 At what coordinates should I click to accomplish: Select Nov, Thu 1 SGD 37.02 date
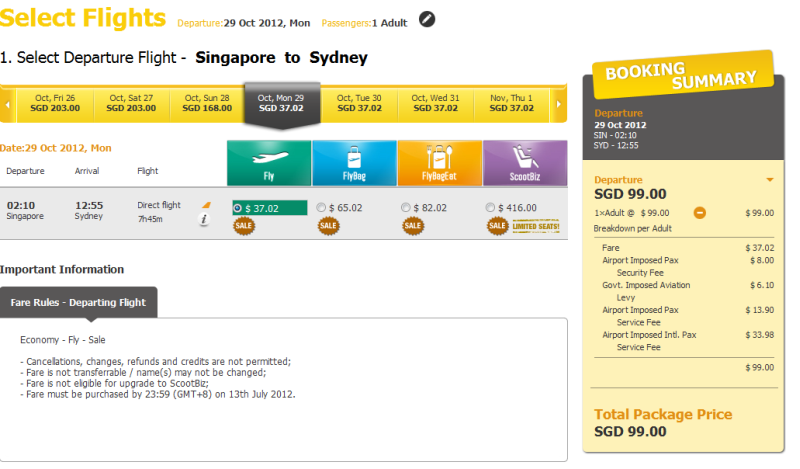[x=511, y=103]
